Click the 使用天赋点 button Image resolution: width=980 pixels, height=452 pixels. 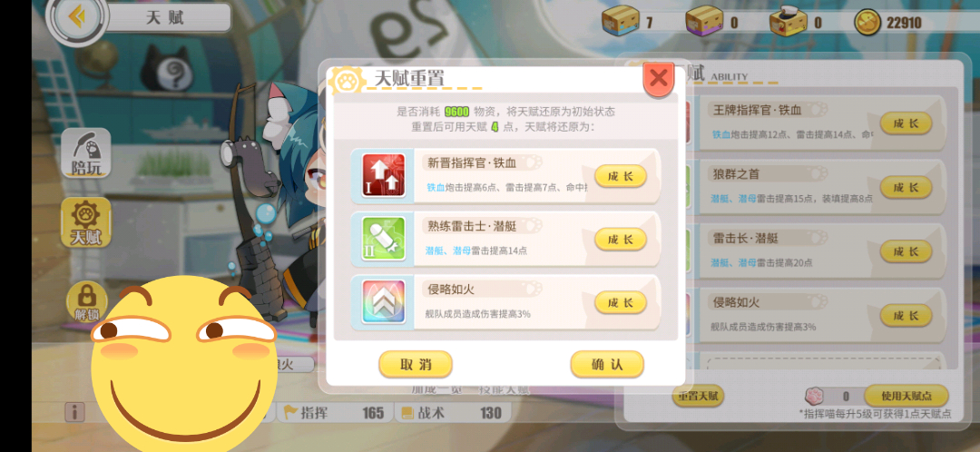pyautogui.click(x=906, y=395)
